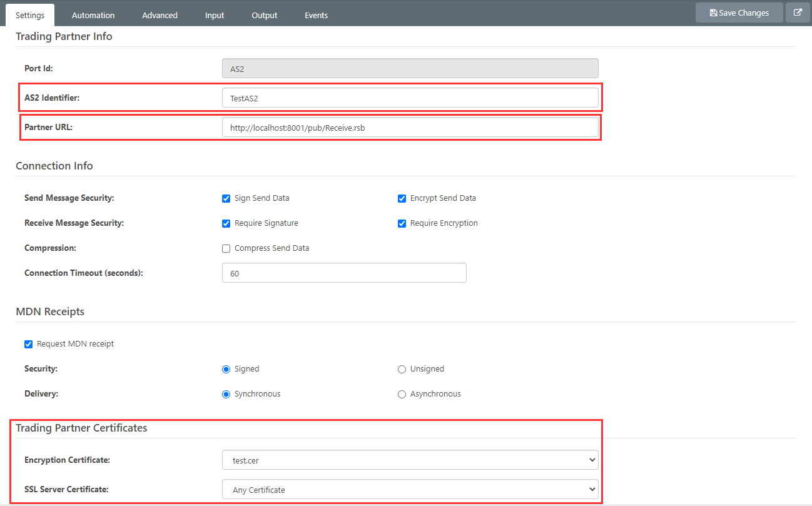Select Unsigned MDN security option
The image size is (812, 506).
click(402, 369)
